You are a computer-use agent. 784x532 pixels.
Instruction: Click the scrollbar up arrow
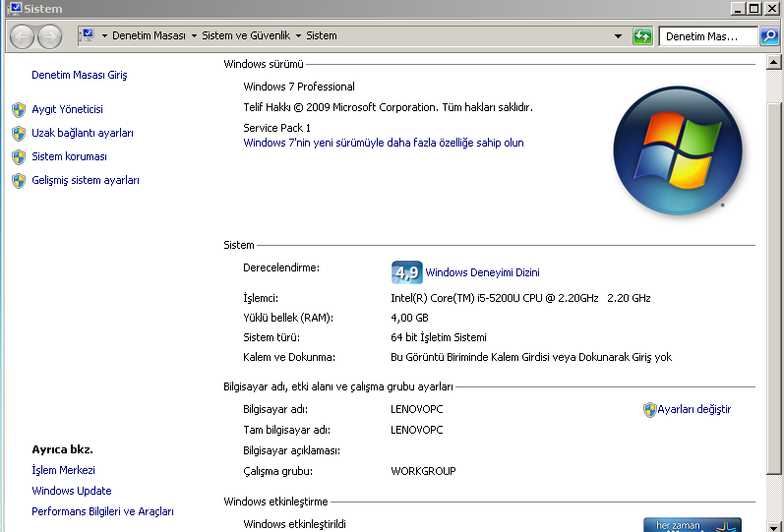[775, 63]
